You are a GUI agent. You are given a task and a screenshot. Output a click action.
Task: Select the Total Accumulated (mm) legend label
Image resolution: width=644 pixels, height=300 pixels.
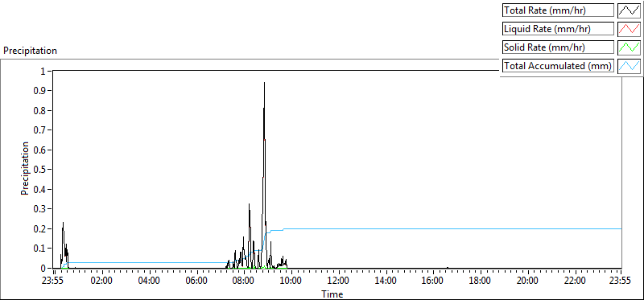point(558,66)
